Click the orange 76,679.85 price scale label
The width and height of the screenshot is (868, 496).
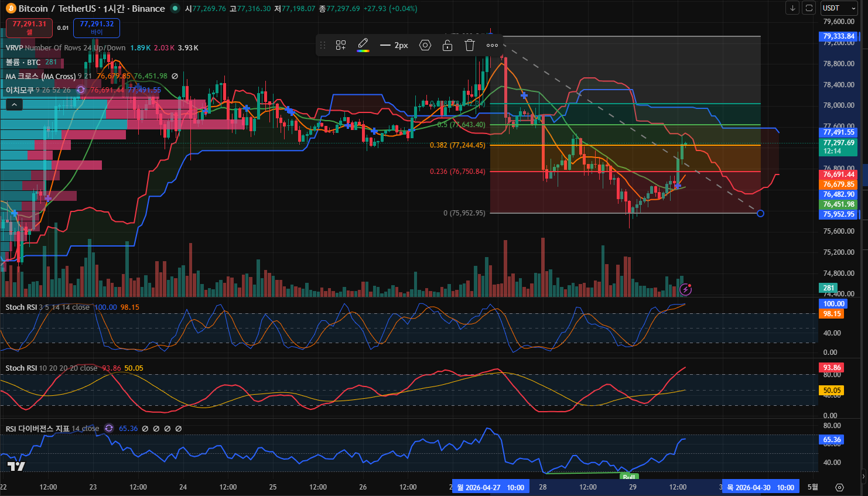[839, 184]
